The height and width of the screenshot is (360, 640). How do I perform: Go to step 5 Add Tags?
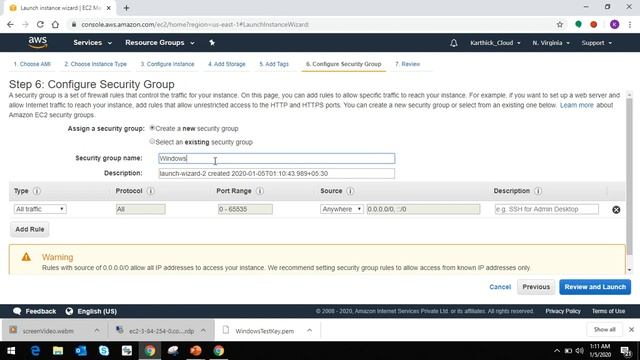[274, 64]
